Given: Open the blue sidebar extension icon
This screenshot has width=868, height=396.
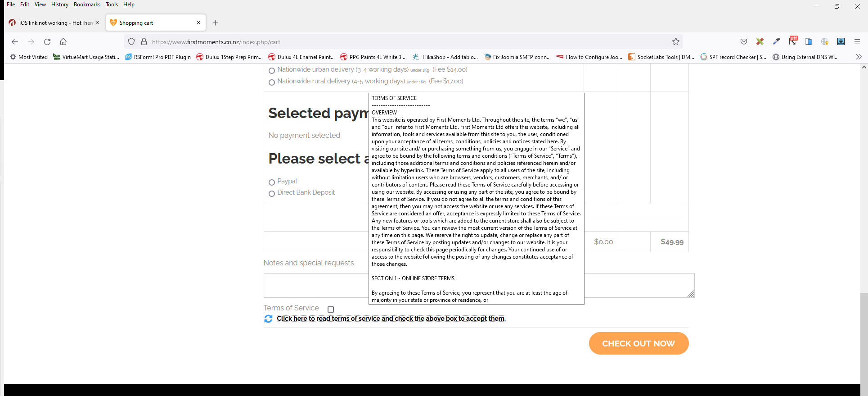Looking at the screenshot, I should pos(809,41).
